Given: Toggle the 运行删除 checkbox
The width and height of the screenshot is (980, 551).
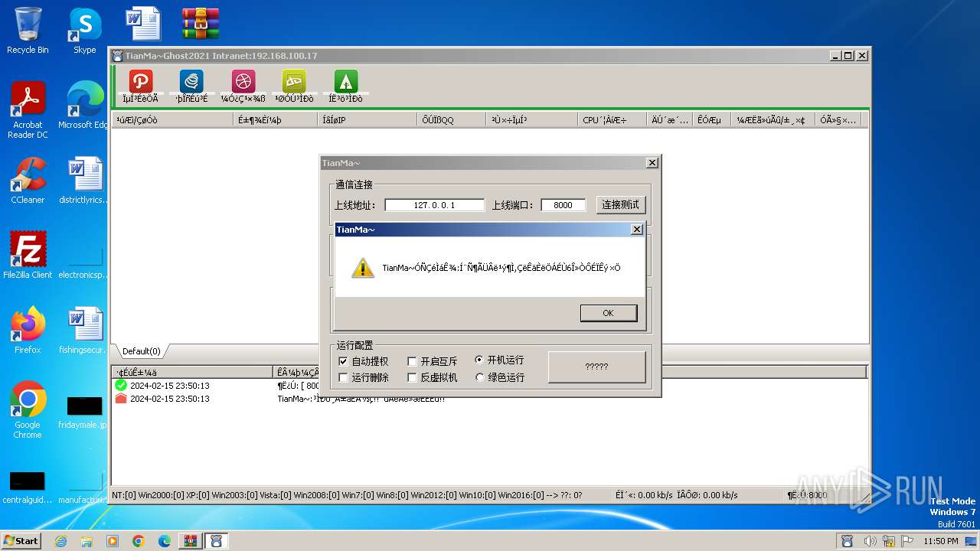Looking at the screenshot, I should point(343,377).
